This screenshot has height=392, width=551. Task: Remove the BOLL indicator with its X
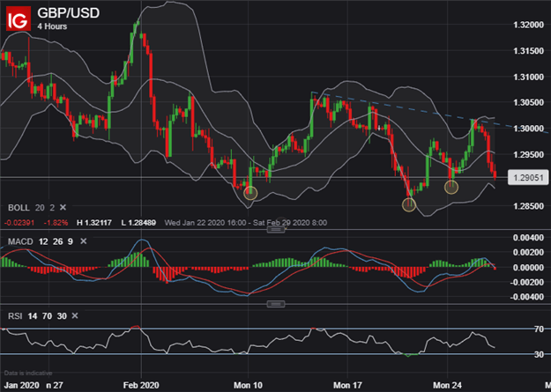coord(63,208)
